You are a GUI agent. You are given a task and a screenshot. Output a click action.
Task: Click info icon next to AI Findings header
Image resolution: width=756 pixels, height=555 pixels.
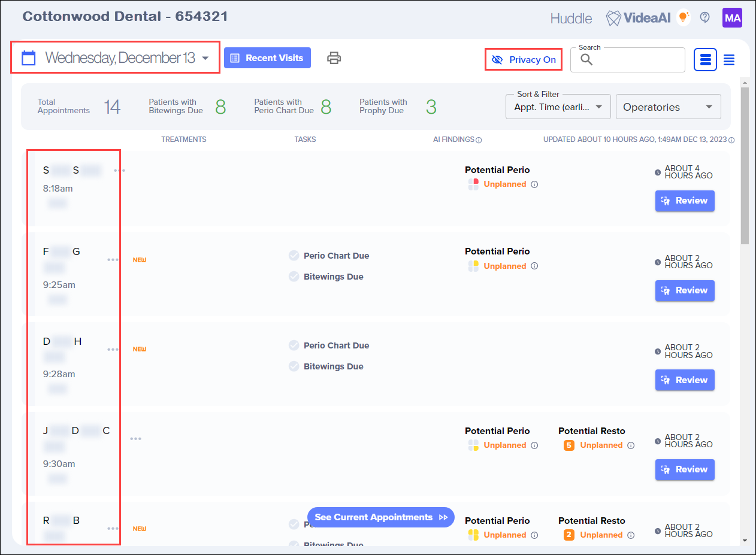click(479, 140)
